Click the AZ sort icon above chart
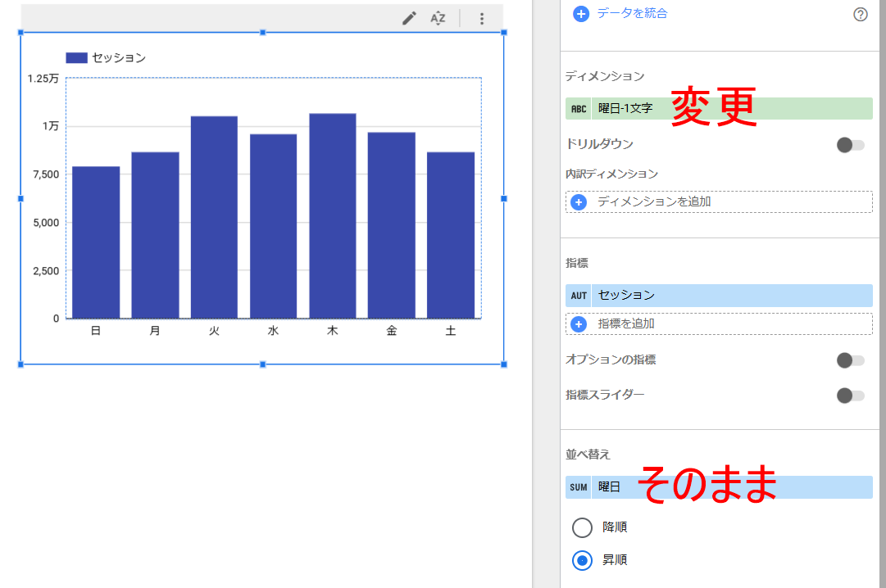The width and height of the screenshot is (886, 588). pos(438,18)
